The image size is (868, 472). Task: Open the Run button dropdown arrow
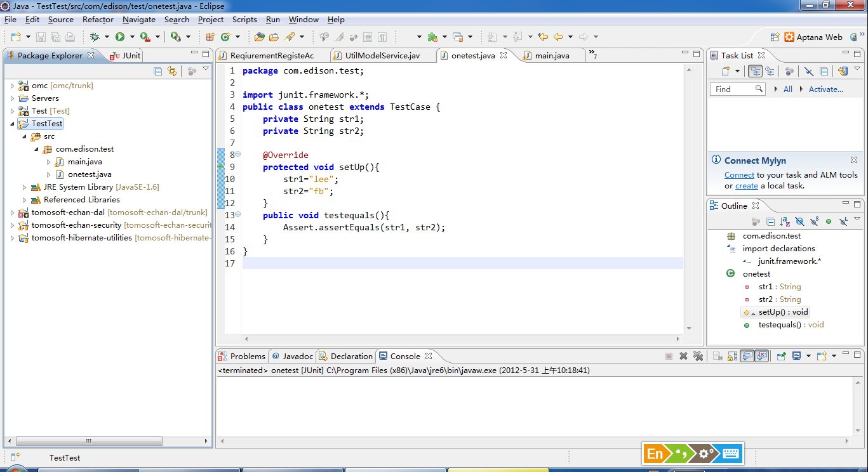[131, 37]
